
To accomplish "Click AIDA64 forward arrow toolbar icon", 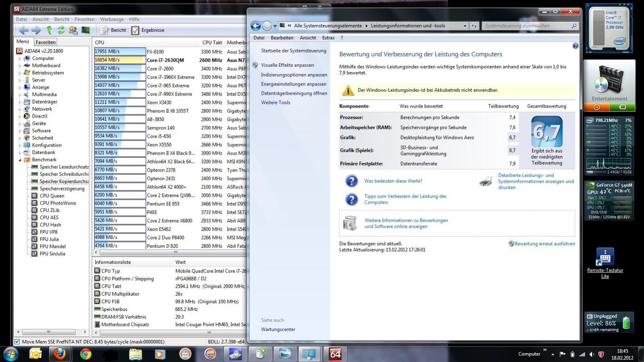I will (36, 30).
